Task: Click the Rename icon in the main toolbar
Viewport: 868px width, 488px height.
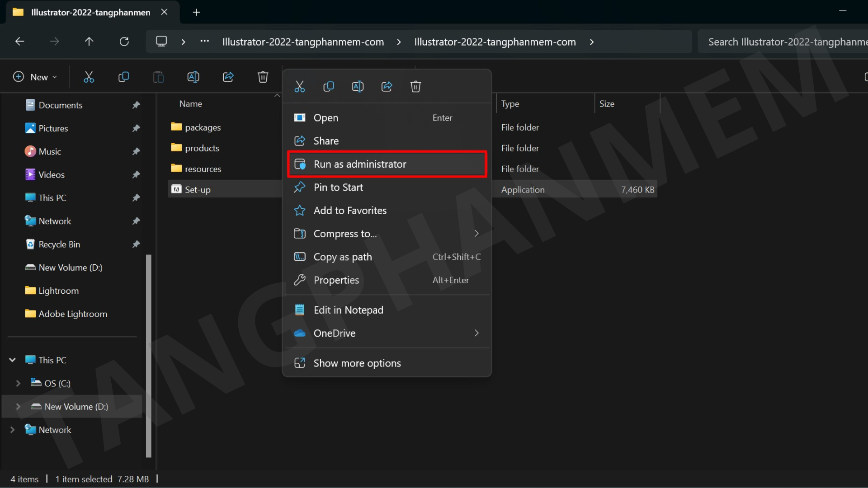Action: (x=193, y=77)
